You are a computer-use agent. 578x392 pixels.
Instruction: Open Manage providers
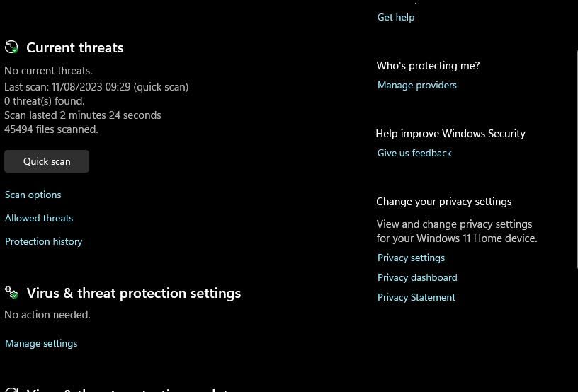(417, 85)
